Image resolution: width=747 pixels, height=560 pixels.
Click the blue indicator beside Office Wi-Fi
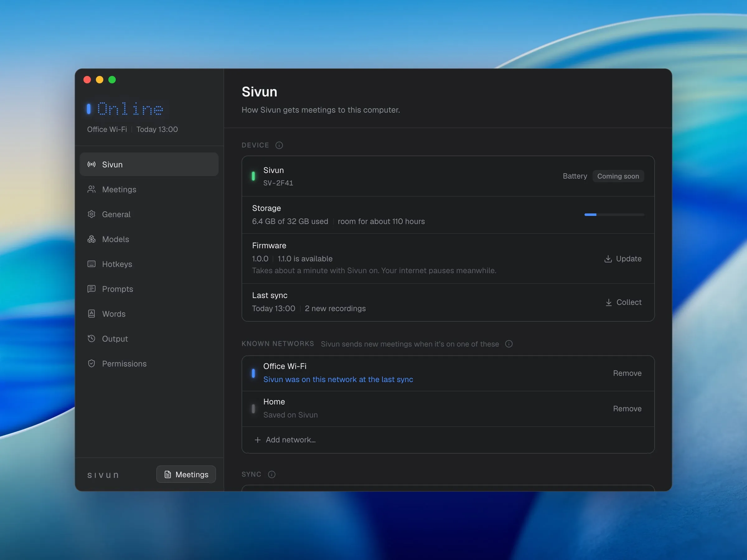[253, 373]
